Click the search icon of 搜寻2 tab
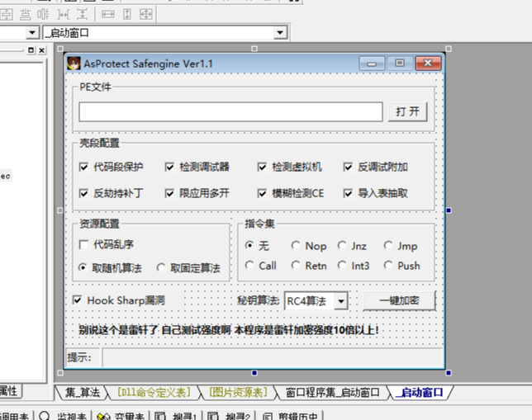 coord(213,416)
